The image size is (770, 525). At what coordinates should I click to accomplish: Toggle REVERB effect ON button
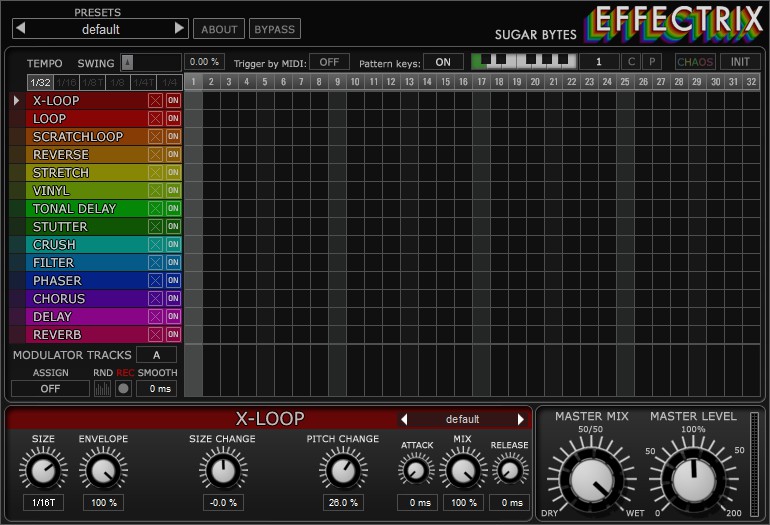click(x=173, y=334)
